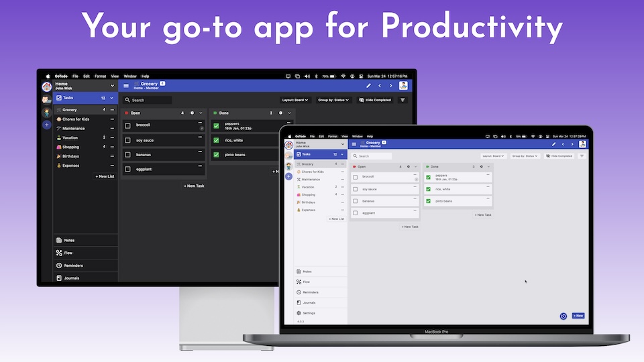Image resolution: width=644 pixels, height=362 pixels.
Task: Uncheck peppers task on dark monitor
Action: pos(217,125)
